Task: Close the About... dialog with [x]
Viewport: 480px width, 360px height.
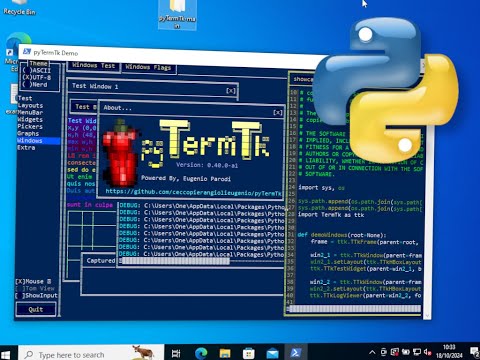Action: tap(278, 112)
